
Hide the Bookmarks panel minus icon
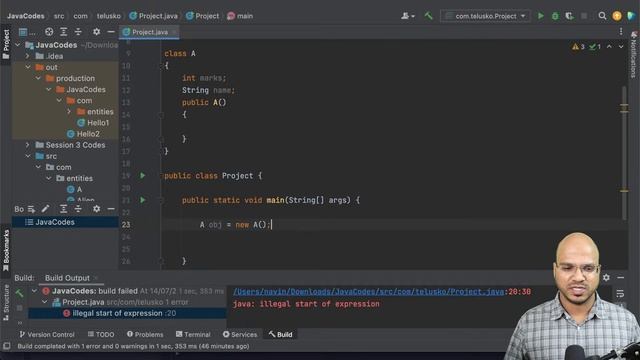111,209
